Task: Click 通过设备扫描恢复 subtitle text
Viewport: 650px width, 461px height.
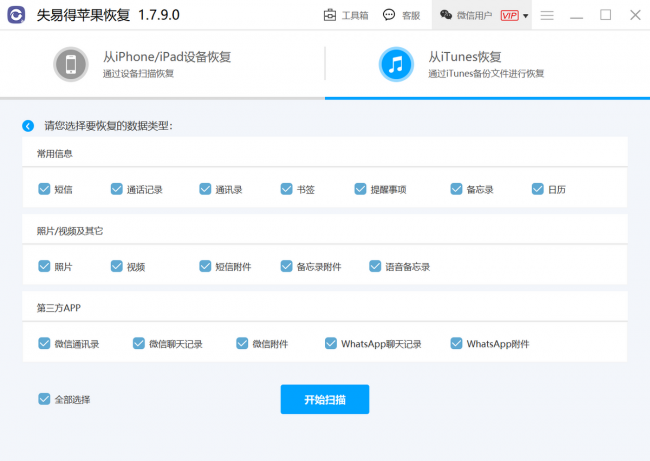Action: [x=138, y=74]
